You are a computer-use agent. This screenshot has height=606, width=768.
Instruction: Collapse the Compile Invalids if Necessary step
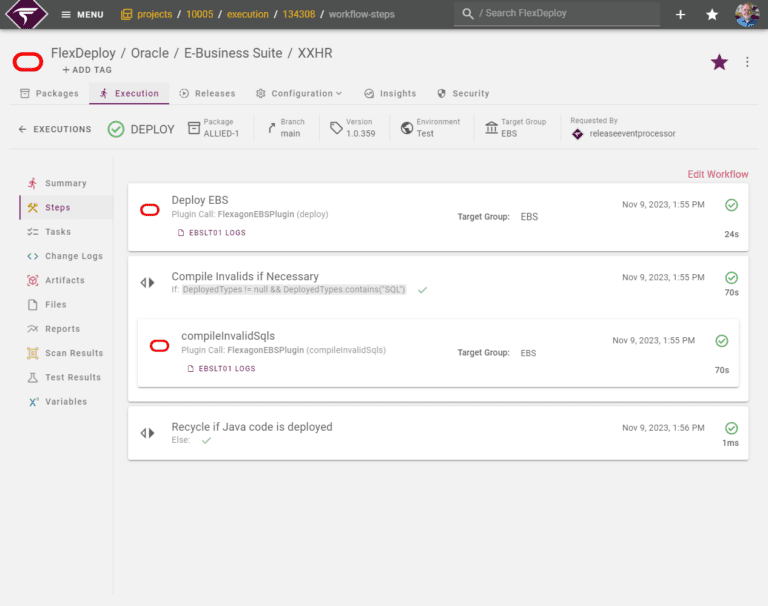point(147,283)
